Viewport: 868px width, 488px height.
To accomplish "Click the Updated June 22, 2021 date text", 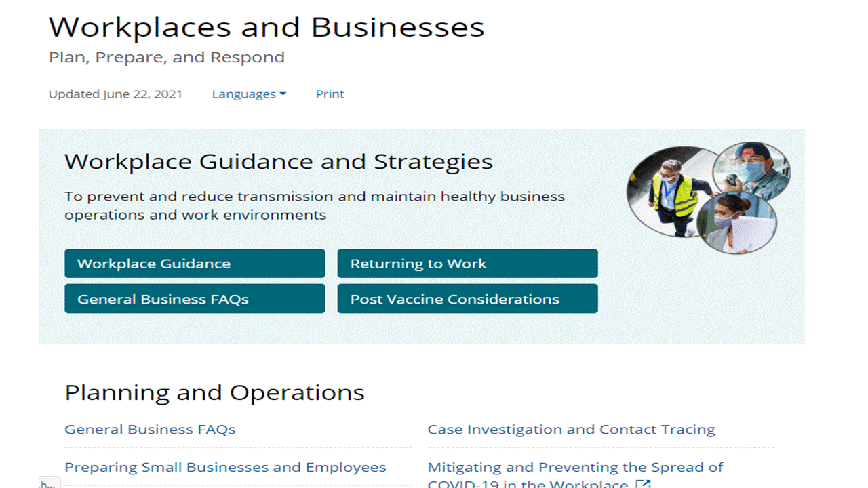I will pos(115,94).
